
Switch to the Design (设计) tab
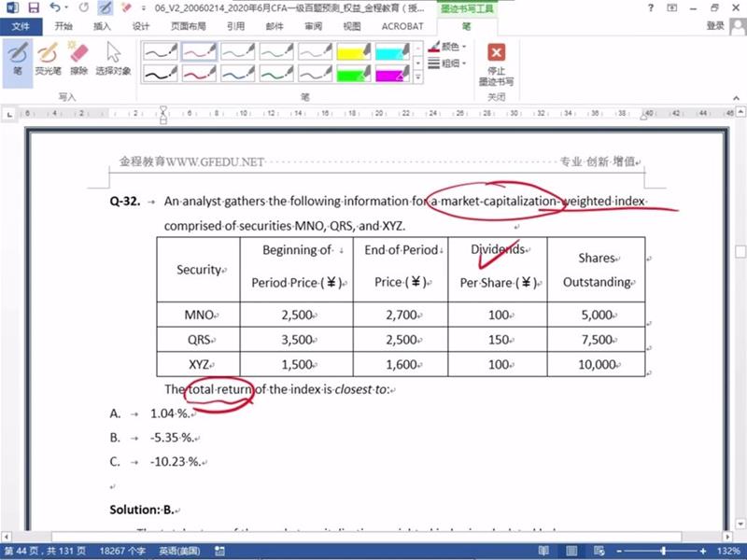click(141, 26)
